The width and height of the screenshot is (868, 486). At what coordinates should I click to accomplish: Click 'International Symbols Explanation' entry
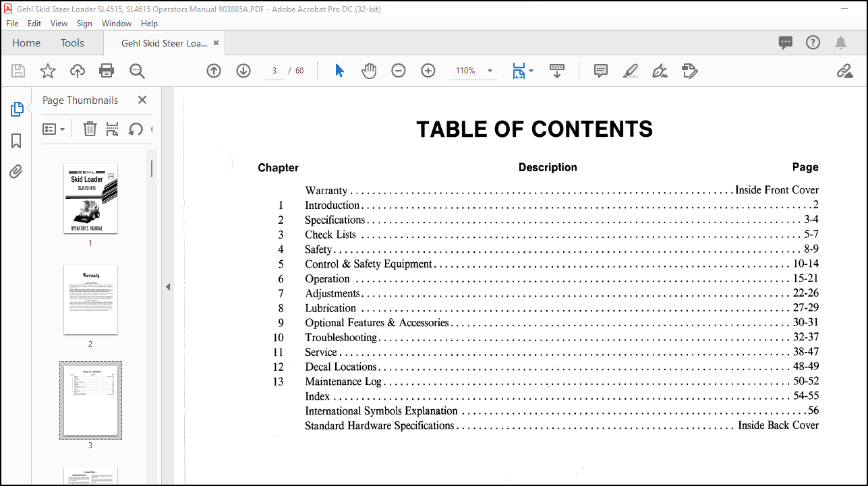pos(381,411)
